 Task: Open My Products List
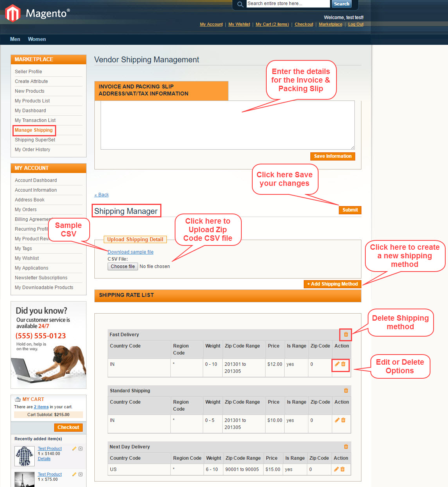32,101
